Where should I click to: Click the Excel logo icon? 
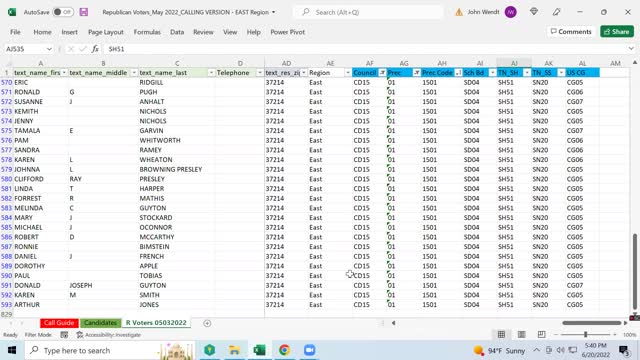tap(12, 12)
